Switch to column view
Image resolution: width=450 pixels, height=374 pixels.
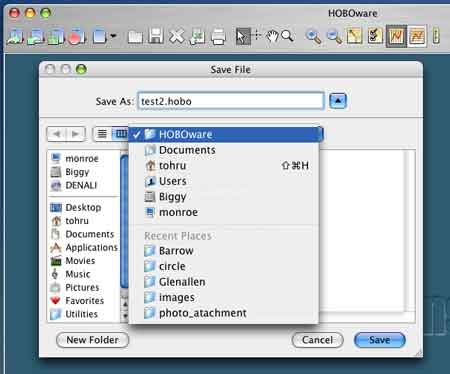click(x=120, y=134)
